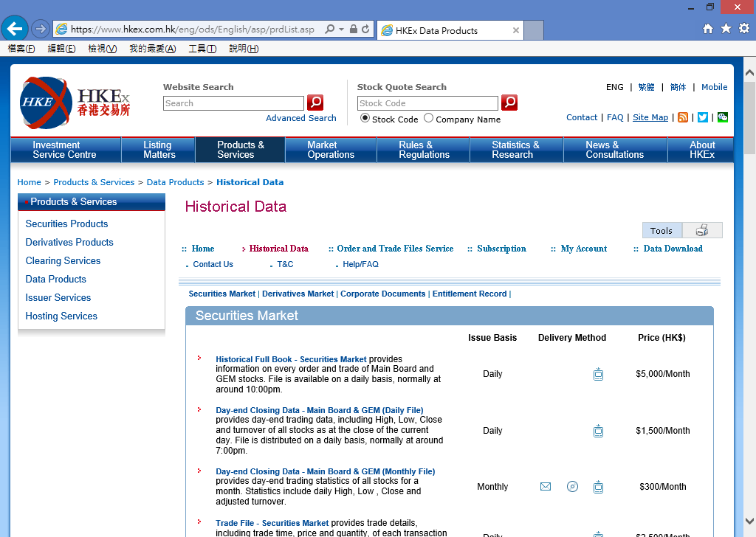Open News & Consultations nav tab
The height and width of the screenshot is (537, 756).
[x=615, y=150]
